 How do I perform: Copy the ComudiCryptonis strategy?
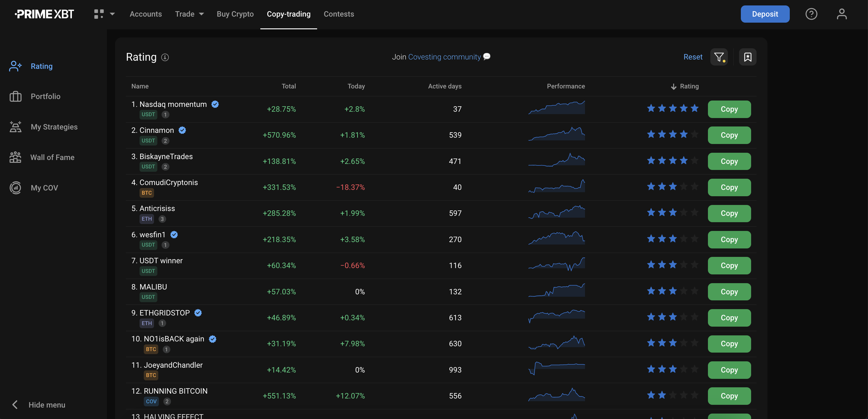pos(729,187)
